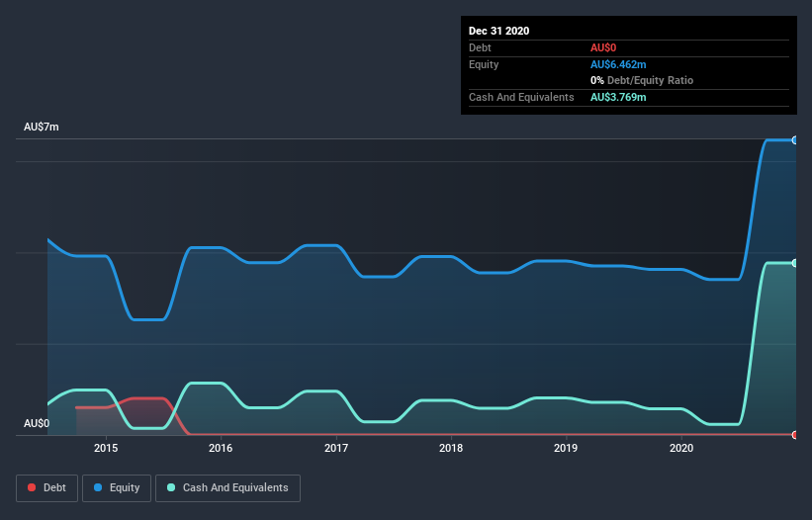Click the 2016 x-axis label

pyautogui.click(x=221, y=448)
